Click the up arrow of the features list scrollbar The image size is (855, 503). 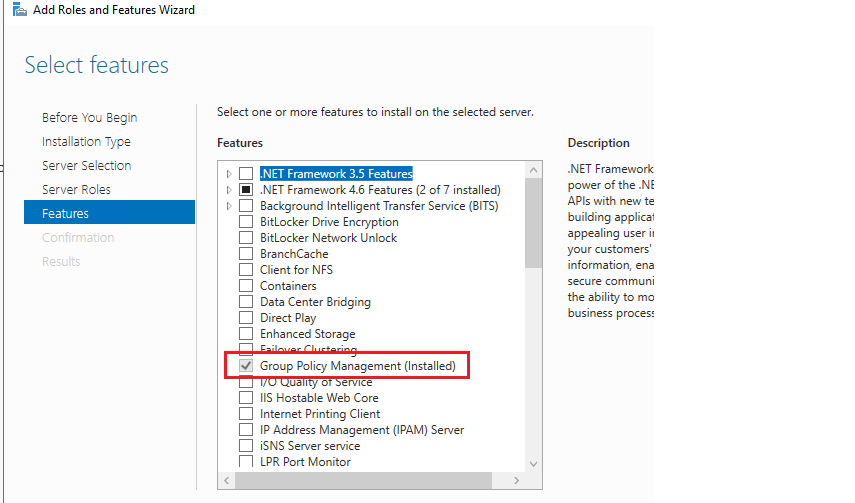coord(533,170)
